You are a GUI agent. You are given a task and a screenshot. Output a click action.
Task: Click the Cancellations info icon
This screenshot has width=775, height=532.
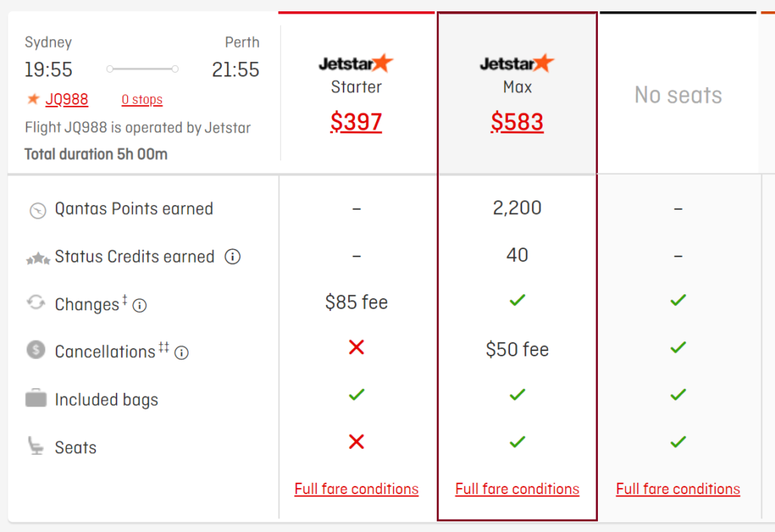point(182,353)
